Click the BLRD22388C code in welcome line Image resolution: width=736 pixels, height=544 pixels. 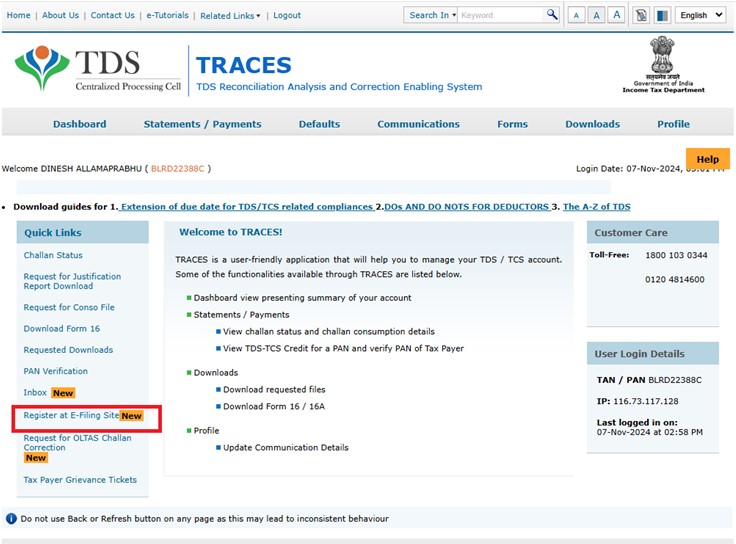tap(177, 169)
